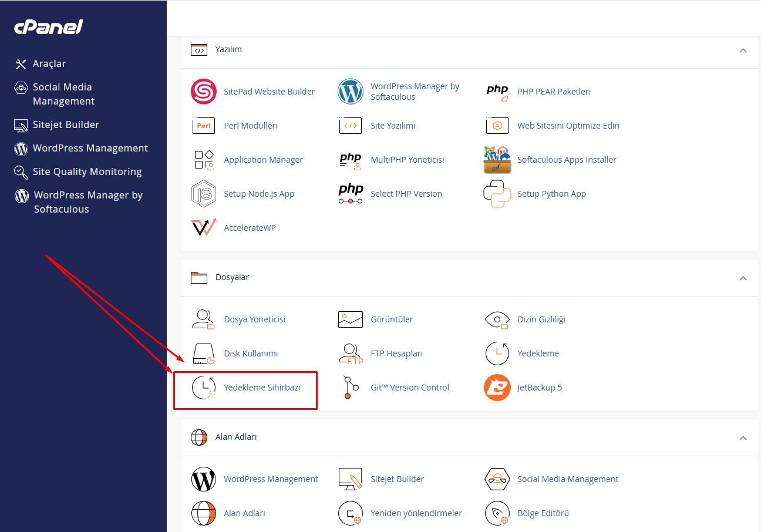Collapse the Yazılım section chevron
Image resolution: width=761 pixels, height=532 pixels.
743,50
